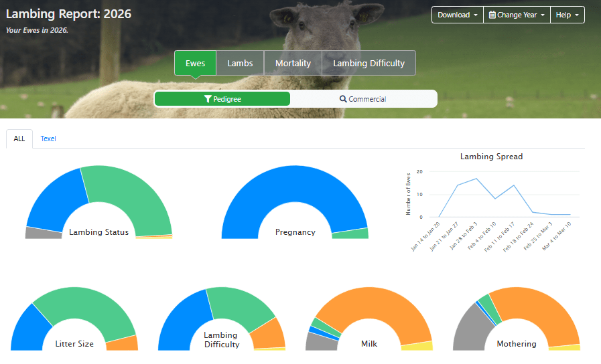This screenshot has height=364, width=601.
Task: Open the Mortality report tab
Action: (293, 63)
